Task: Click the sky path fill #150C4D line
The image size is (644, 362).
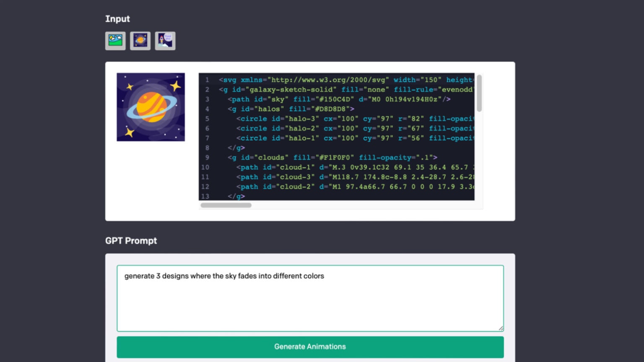Action: pyautogui.click(x=335, y=99)
